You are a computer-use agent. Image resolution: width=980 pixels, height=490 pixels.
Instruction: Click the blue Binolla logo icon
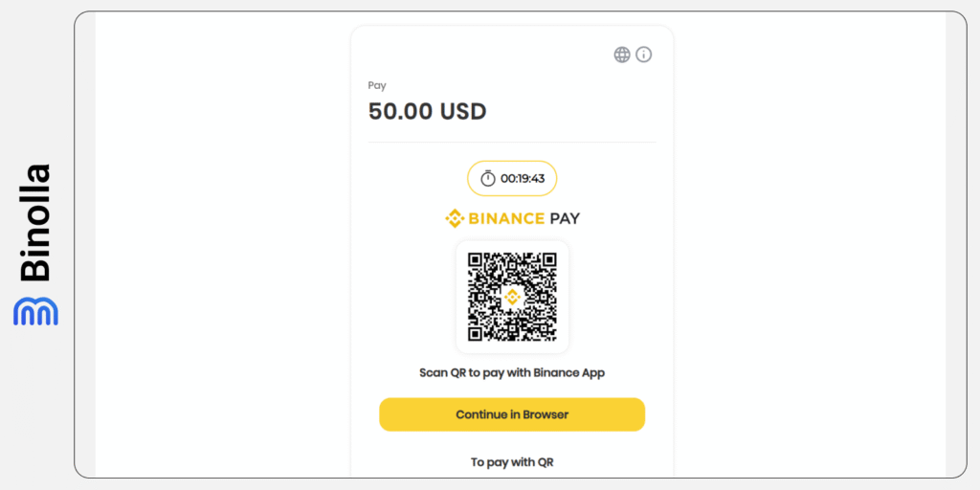35,312
